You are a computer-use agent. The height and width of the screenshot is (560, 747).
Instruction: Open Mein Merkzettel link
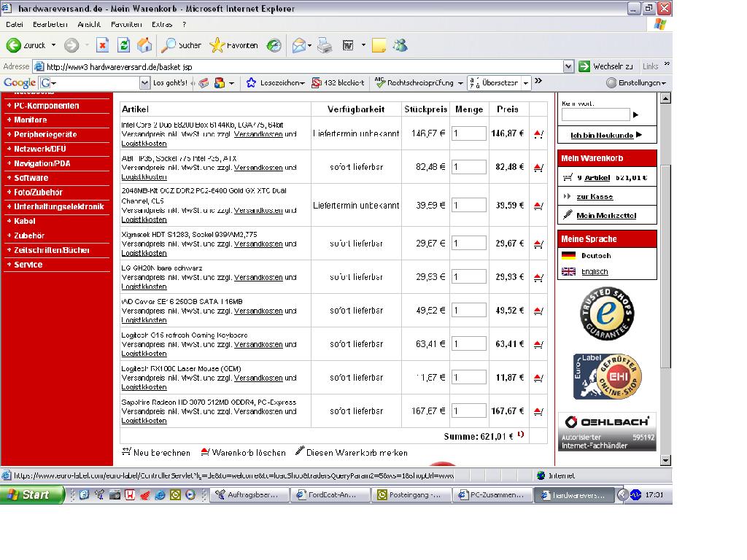[x=606, y=216]
